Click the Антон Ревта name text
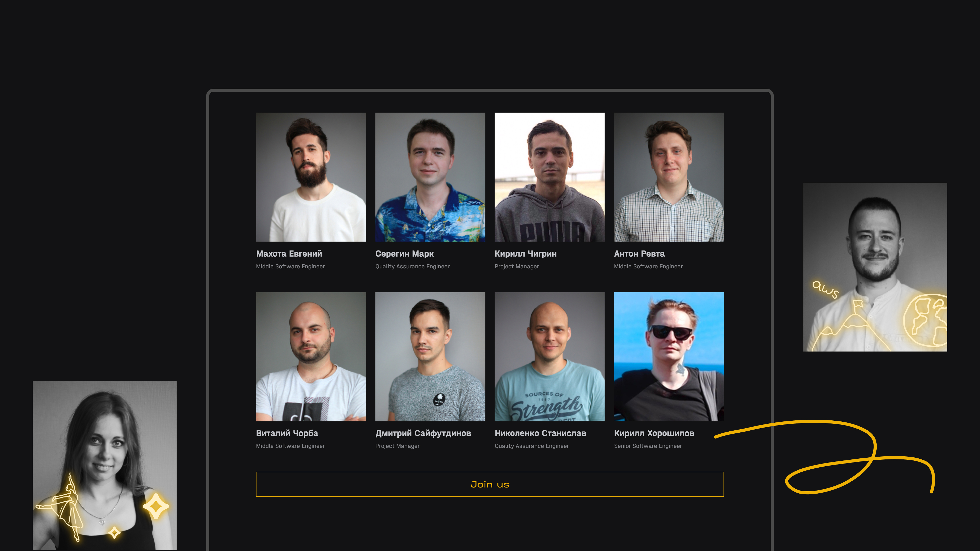 [639, 254]
